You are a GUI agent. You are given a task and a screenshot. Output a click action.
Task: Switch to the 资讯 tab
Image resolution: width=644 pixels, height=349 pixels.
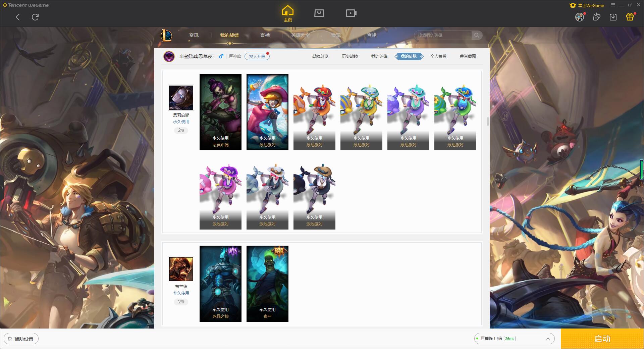click(x=194, y=35)
